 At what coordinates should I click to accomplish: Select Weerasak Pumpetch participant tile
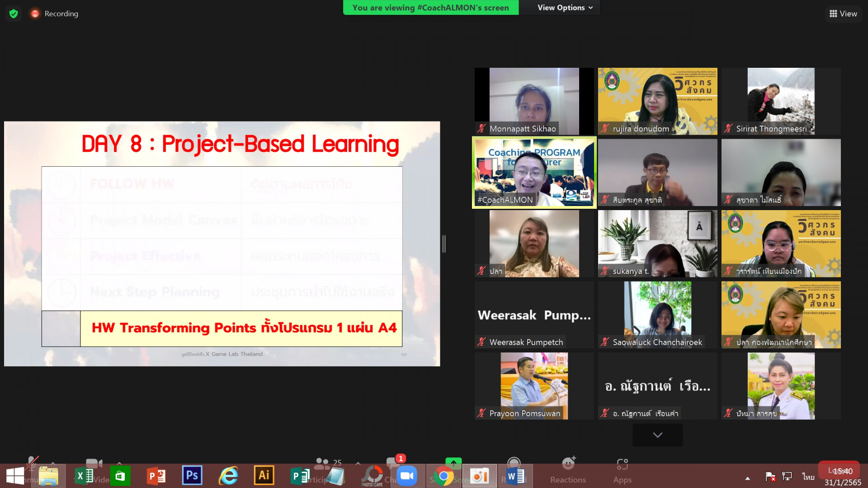(534, 315)
